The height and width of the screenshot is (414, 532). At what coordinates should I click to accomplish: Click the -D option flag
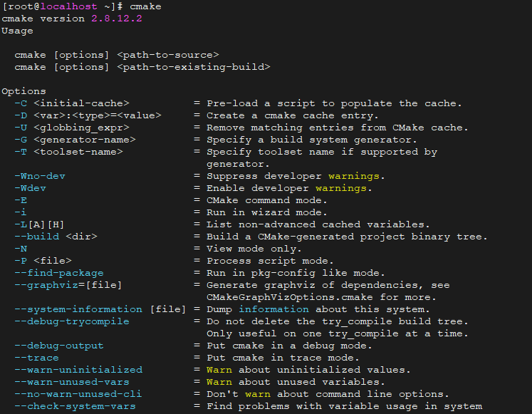click(x=21, y=115)
